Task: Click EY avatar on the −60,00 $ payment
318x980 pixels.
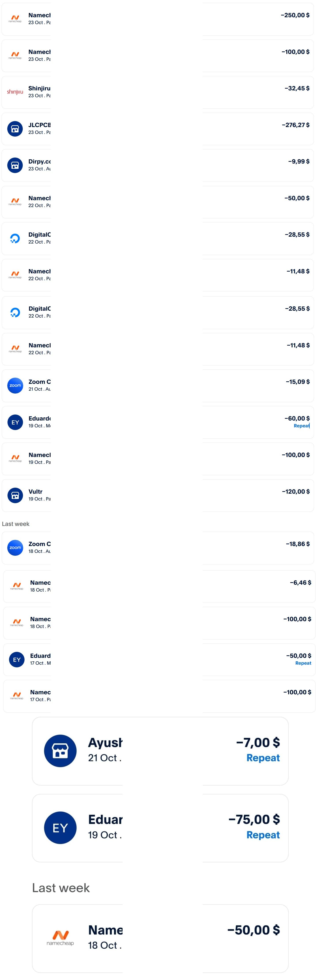Action: click(x=15, y=422)
